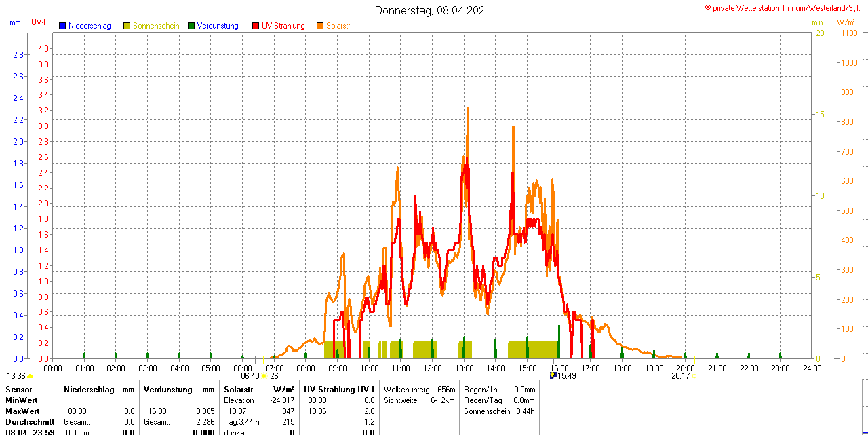Click the Solarstr. column header in table
868x435 pixels.
[x=239, y=390]
